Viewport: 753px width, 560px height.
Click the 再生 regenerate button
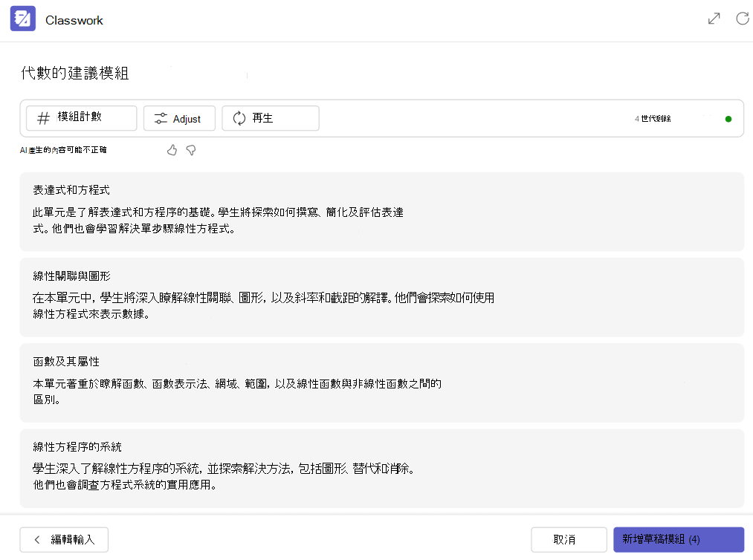[x=271, y=119]
